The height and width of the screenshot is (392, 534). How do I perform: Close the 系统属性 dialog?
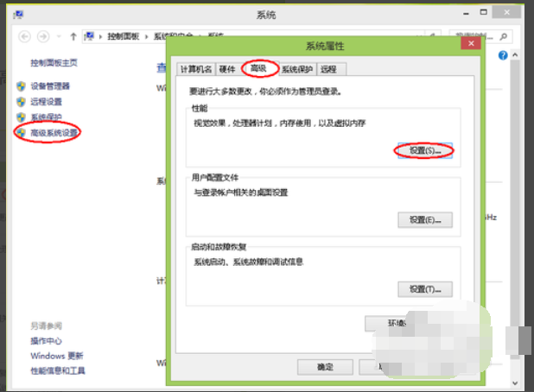point(469,42)
